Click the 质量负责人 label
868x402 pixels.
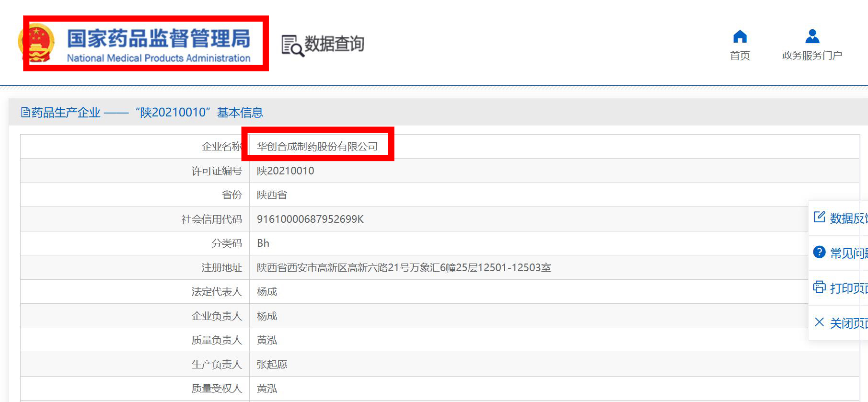(217, 340)
